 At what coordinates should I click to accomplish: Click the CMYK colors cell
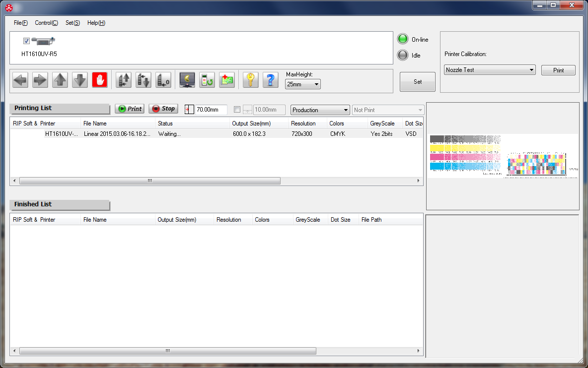tap(338, 134)
